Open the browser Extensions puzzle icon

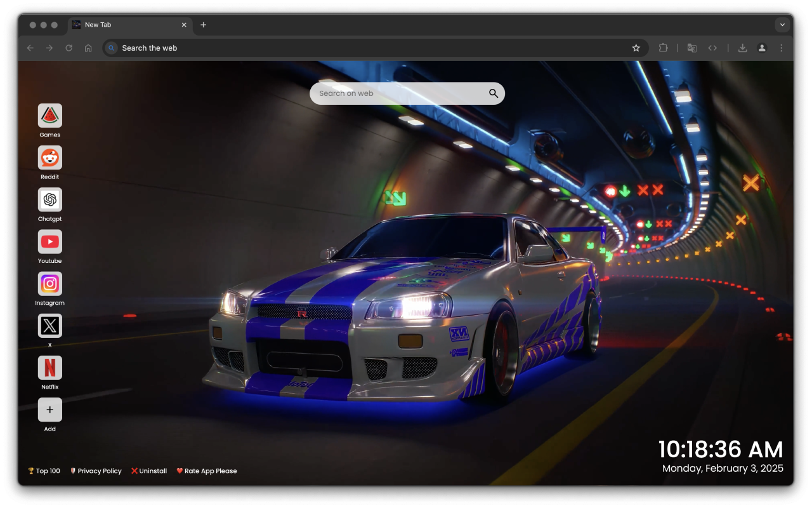tap(663, 48)
